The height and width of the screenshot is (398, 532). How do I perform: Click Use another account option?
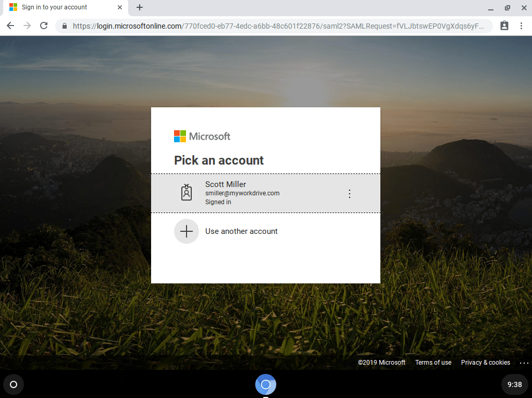[241, 231]
